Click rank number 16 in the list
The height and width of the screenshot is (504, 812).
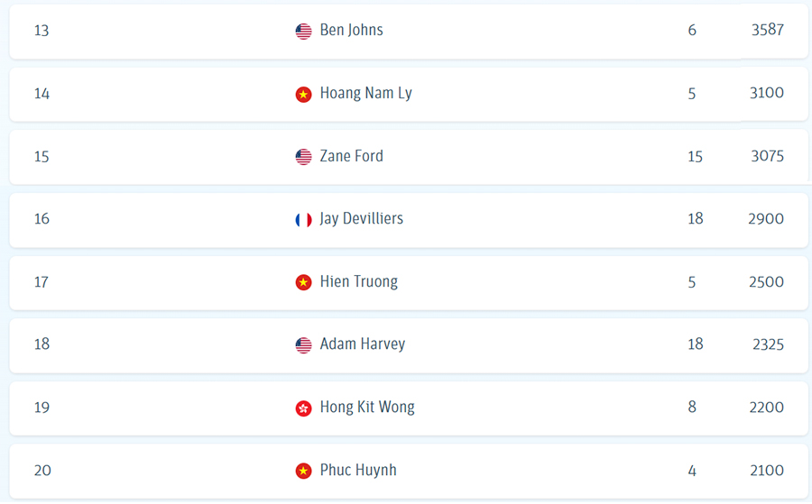tap(42, 219)
